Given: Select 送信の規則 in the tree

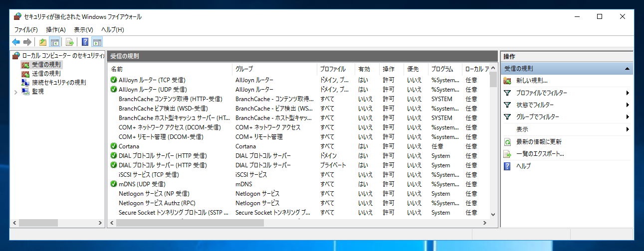Looking at the screenshot, I should point(46,74).
